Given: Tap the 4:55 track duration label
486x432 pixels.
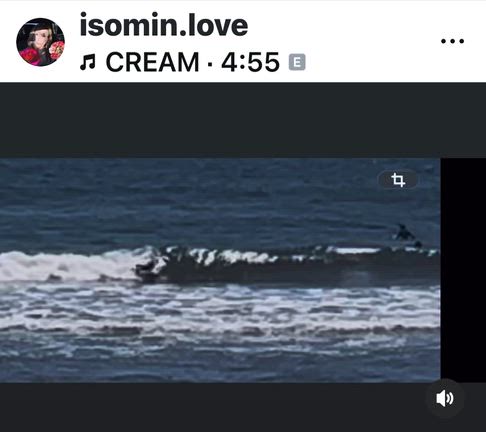Looking at the screenshot, I should pos(250,62).
